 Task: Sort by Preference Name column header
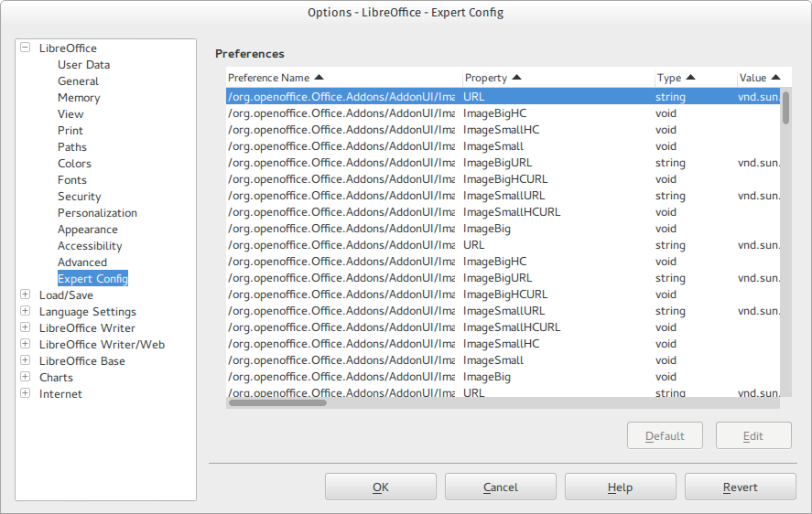[275, 78]
